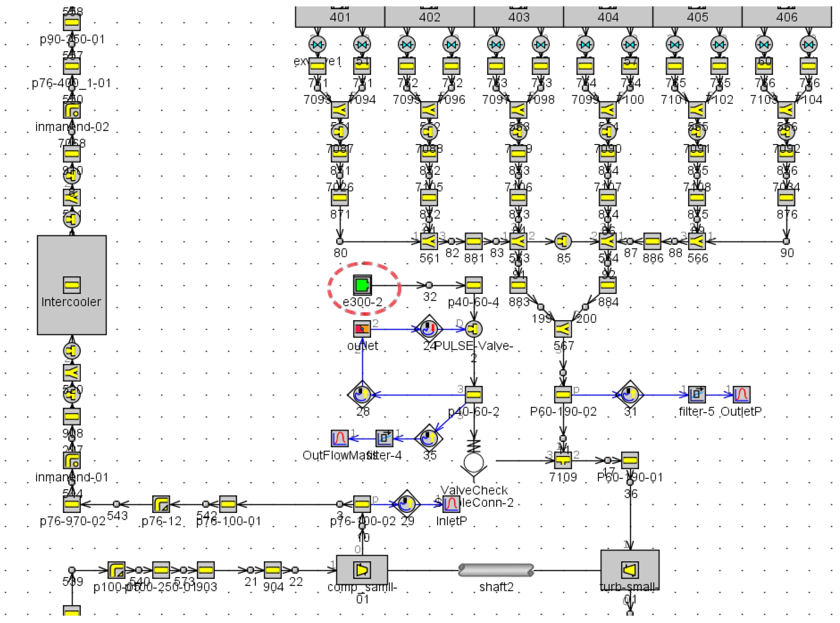Select the p40-60-4 pipe part
The height and width of the screenshot is (623, 840).
point(474,285)
